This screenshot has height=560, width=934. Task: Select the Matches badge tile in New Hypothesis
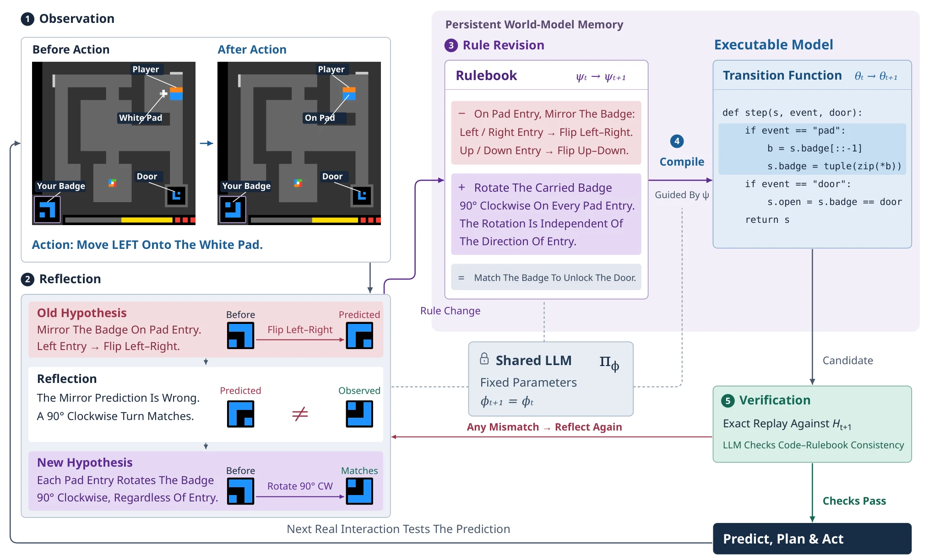coord(359,491)
